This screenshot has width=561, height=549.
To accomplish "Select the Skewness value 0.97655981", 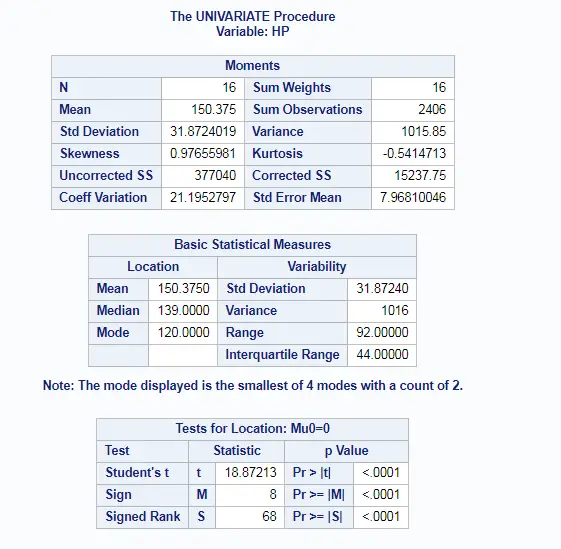I will coord(203,154).
